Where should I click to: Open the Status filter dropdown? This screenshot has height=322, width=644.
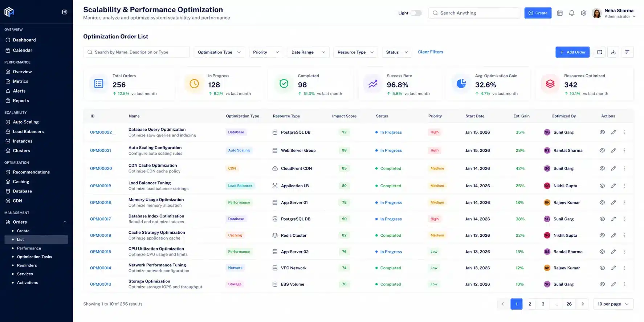point(397,52)
